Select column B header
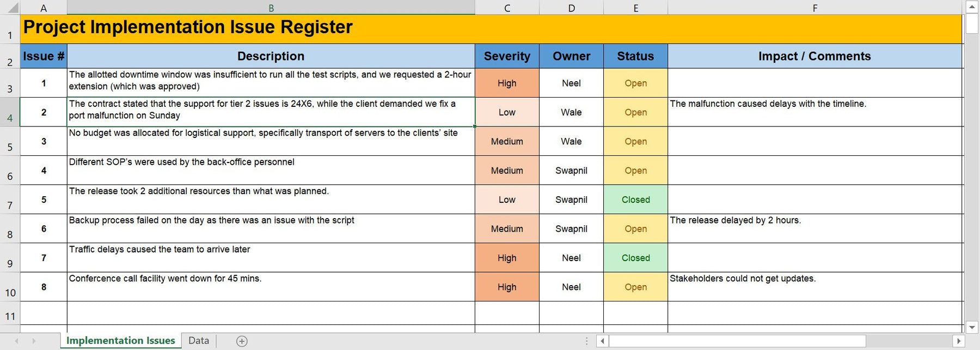Image resolution: width=980 pixels, height=350 pixels. pyautogui.click(x=271, y=8)
